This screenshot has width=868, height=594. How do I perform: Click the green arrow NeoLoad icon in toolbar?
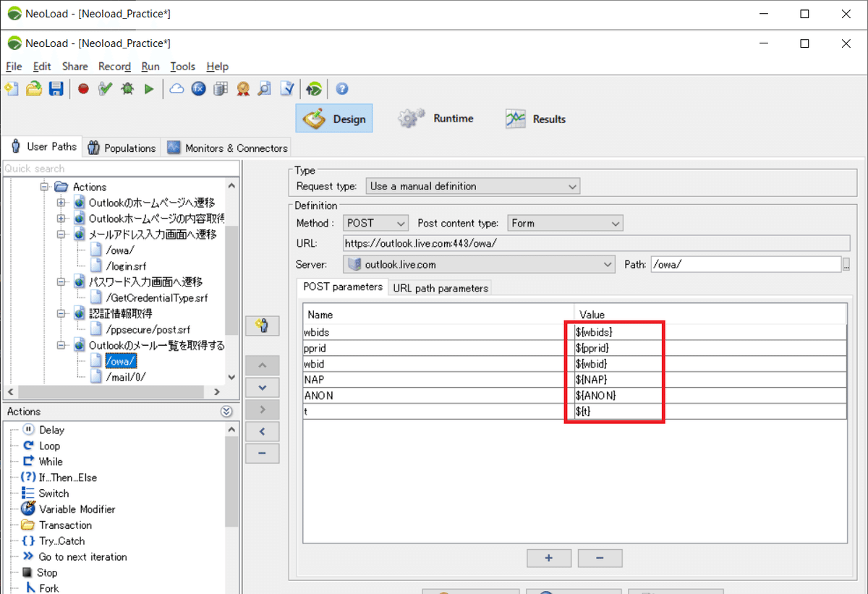pos(314,88)
